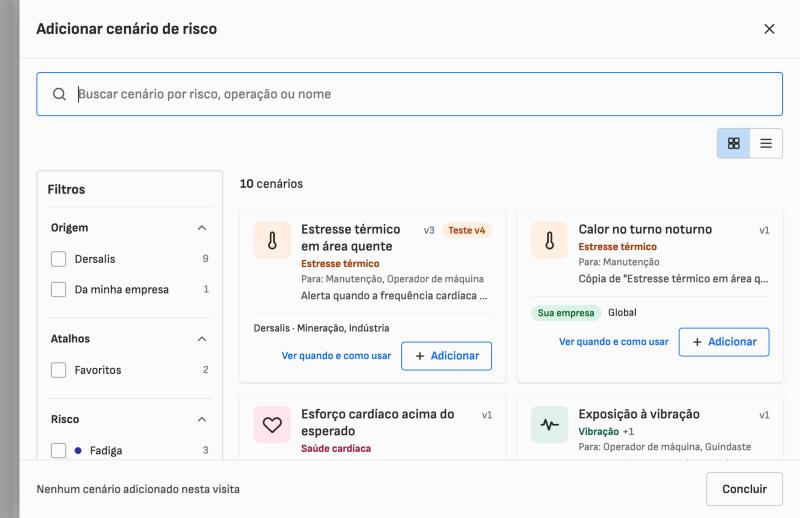800x518 pixels.
Task: Click heart icon of Esforço cardíaco card
Action: [272, 425]
